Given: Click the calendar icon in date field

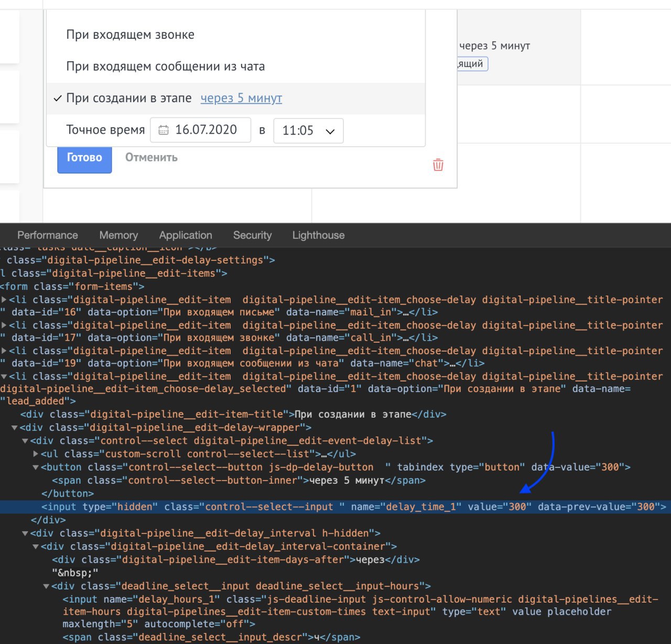Looking at the screenshot, I should coord(164,130).
